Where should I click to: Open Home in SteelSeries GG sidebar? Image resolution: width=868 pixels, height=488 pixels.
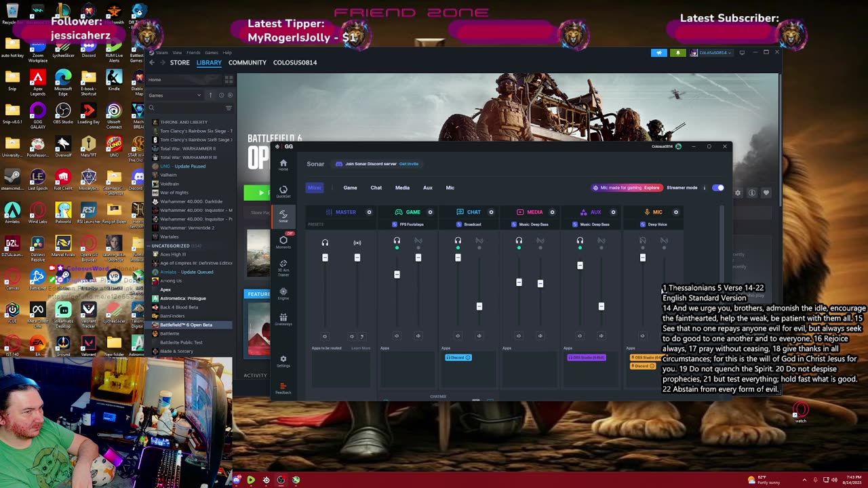pyautogui.click(x=283, y=165)
